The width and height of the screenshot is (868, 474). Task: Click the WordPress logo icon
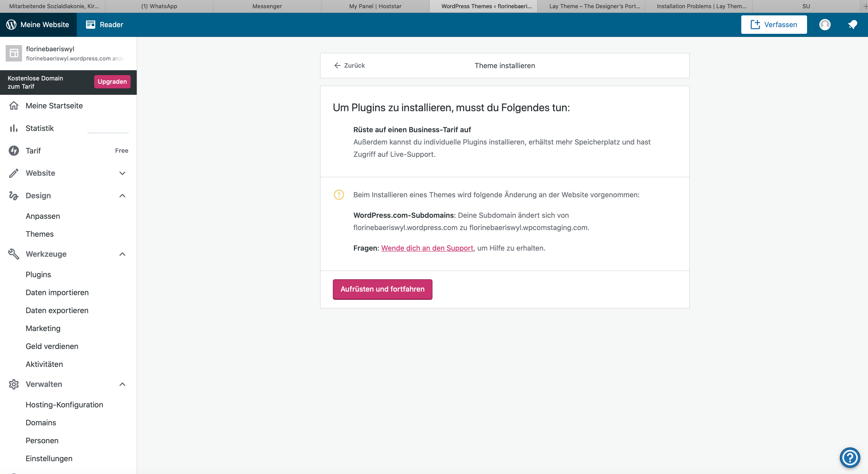(x=11, y=25)
